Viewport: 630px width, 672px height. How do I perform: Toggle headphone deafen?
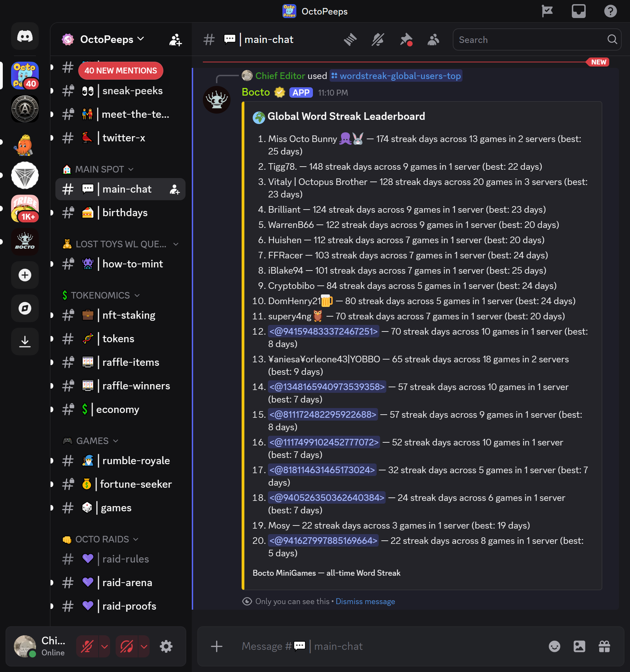[127, 646]
